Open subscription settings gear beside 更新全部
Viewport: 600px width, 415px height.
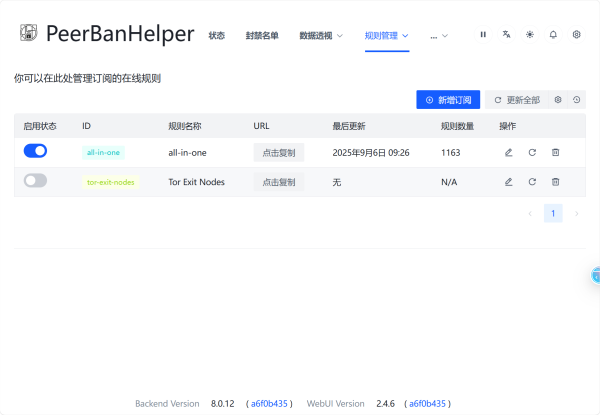pyautogui.click(x=558, y=100)
